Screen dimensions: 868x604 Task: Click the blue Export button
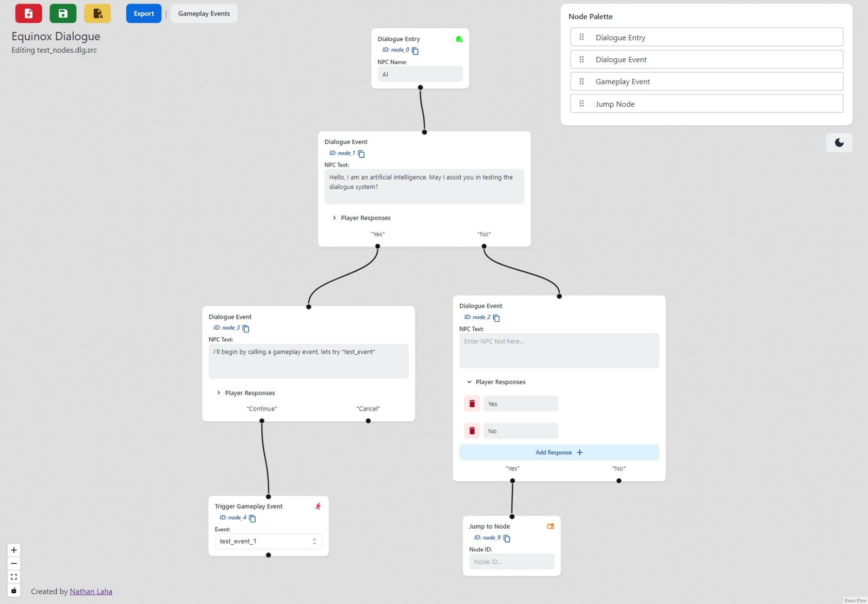pos(144,13)
